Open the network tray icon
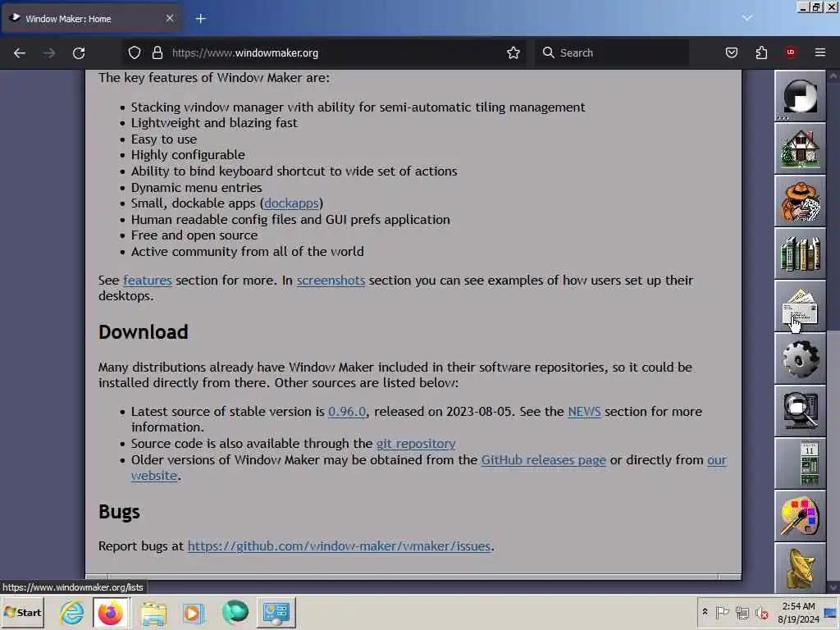 742,612
